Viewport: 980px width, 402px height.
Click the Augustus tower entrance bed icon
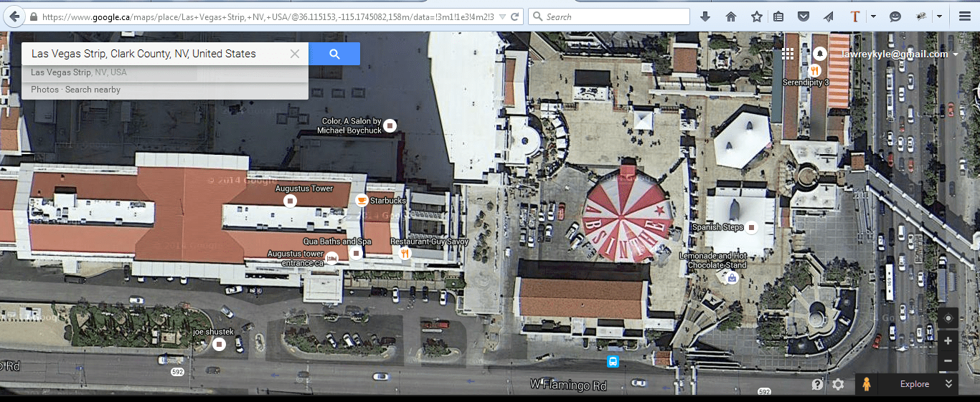[331, 258]
